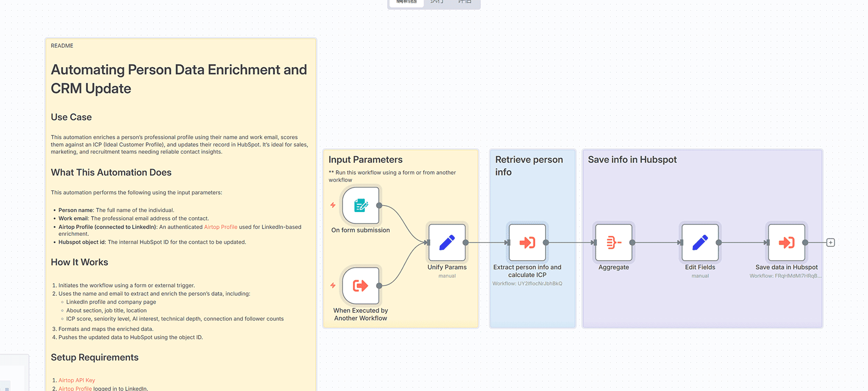Click the Airtop Profile link in the README

pyautogui.click(x=221, y=227)
